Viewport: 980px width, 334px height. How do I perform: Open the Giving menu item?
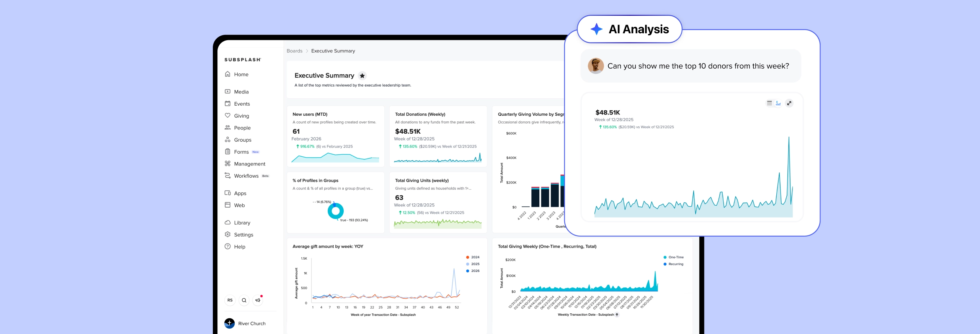[x=242, y=116]
